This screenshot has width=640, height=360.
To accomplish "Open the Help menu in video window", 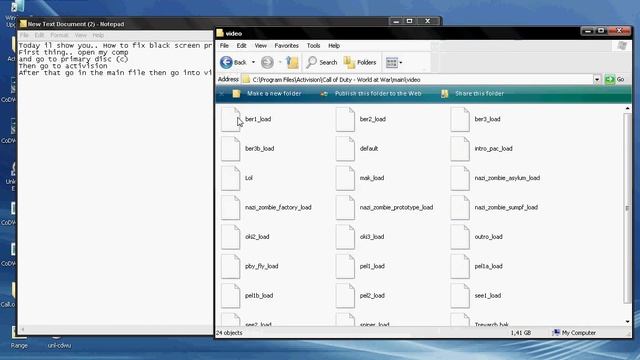I will pos(334,46).
